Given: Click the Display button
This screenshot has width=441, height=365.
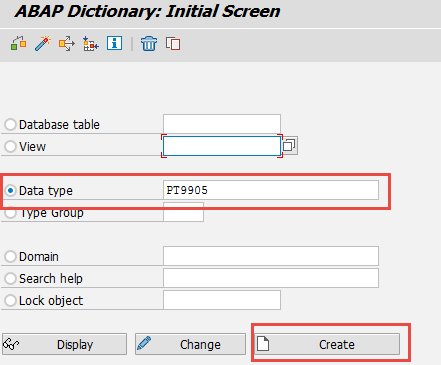Looking at the screenshot, I should pyautogui.click(x=64, y=344).
